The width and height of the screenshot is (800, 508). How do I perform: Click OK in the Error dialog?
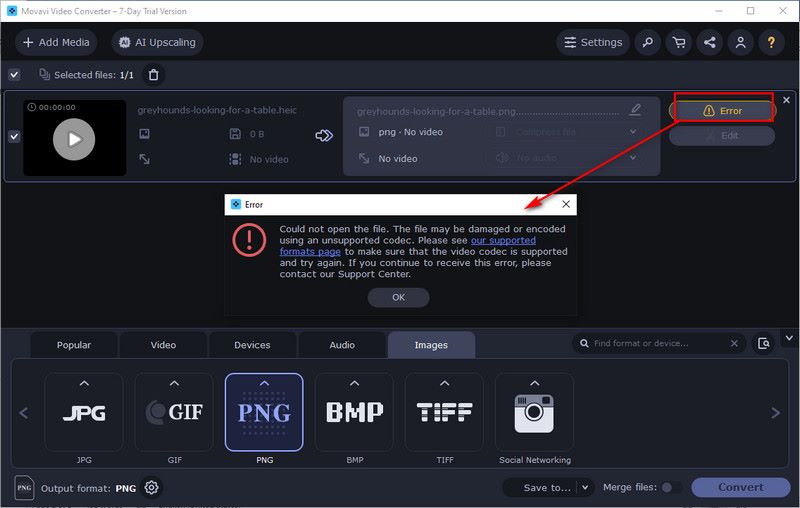398,297
